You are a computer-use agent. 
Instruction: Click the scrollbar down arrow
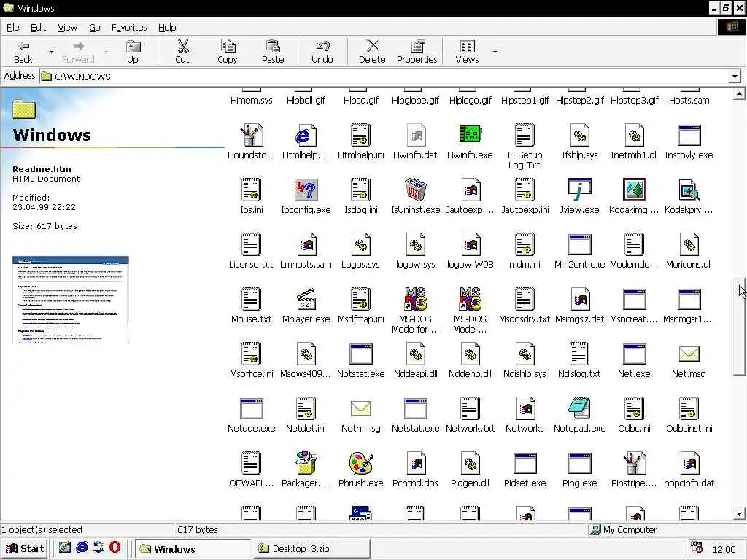point(739,513)
